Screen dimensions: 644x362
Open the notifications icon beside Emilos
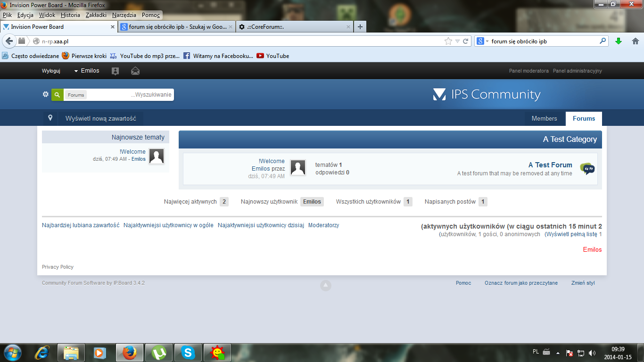coord(115,71)
